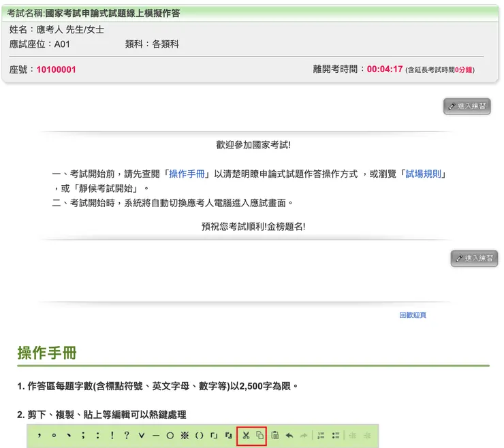The width and height of the screenshot is (504, 448).
Task: Insert double corner brackets 『』
Action: [229, 436]
